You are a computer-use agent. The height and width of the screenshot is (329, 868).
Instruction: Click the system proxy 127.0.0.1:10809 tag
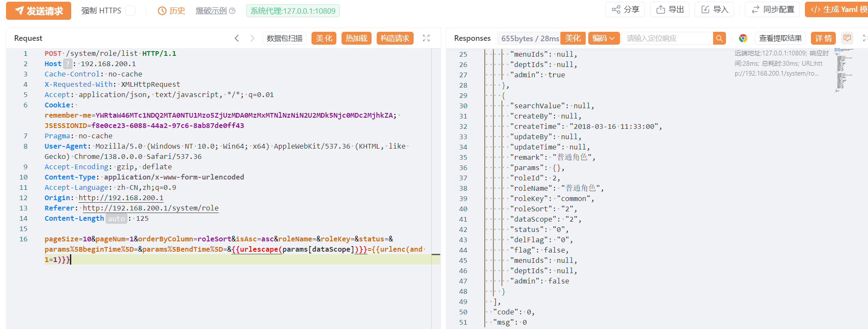pos(293,11)
